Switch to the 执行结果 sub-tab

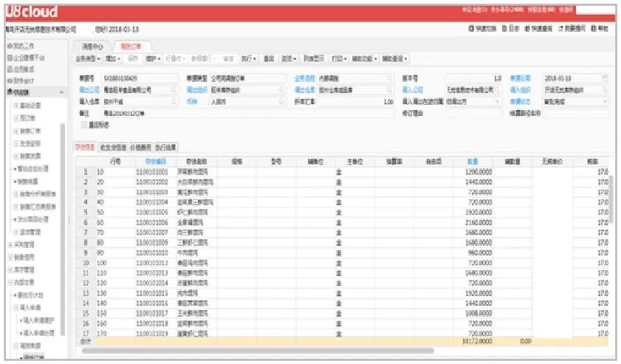(x=166, y=148)
